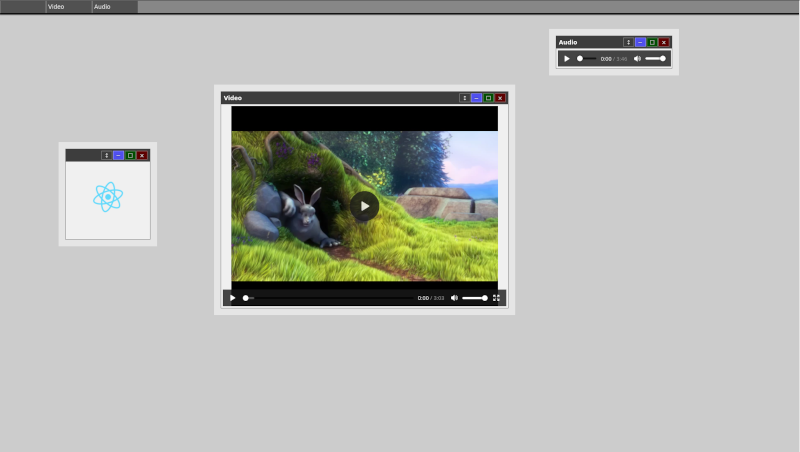This screenshot has width=800, height=452.
Task: Click the up-down arrow button in Audio window
Action: 628,42
